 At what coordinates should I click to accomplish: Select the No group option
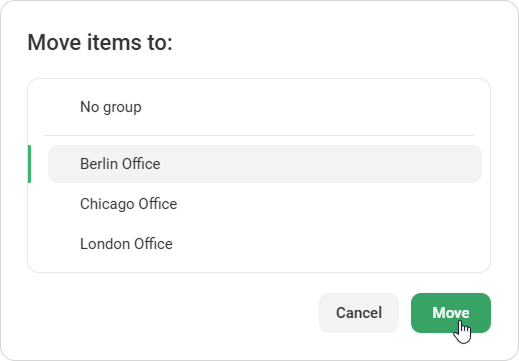click(x=265, y=107)
